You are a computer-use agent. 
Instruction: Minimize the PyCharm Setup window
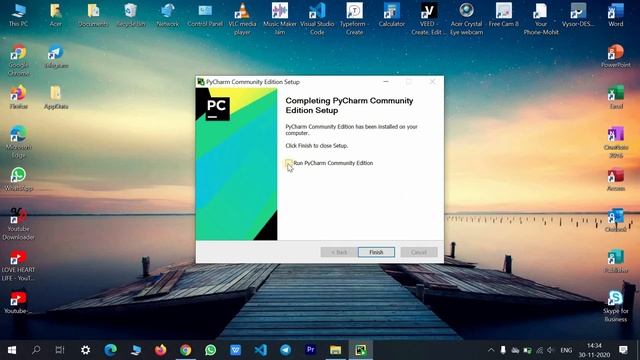point(386,82)
